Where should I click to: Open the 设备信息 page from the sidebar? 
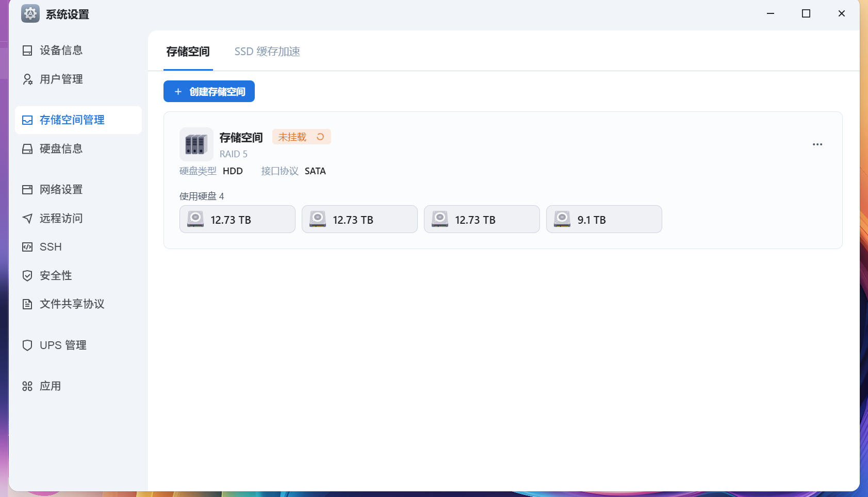click(62, 50)
